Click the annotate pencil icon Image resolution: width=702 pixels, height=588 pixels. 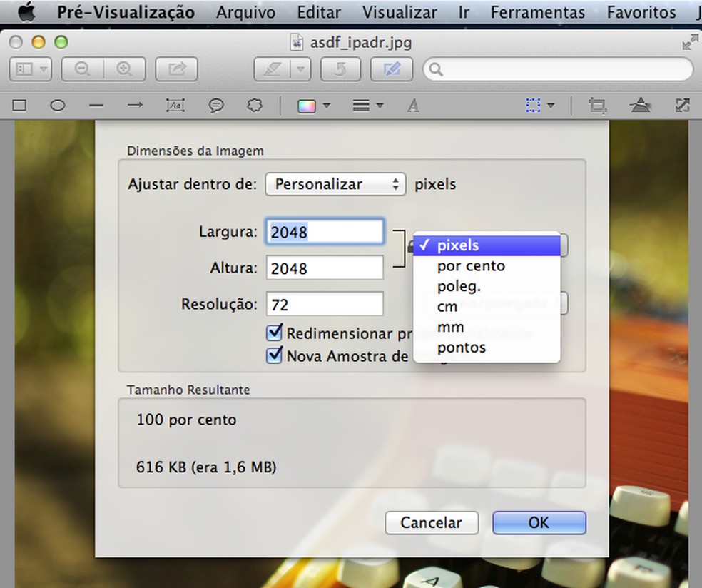point(273,69)
